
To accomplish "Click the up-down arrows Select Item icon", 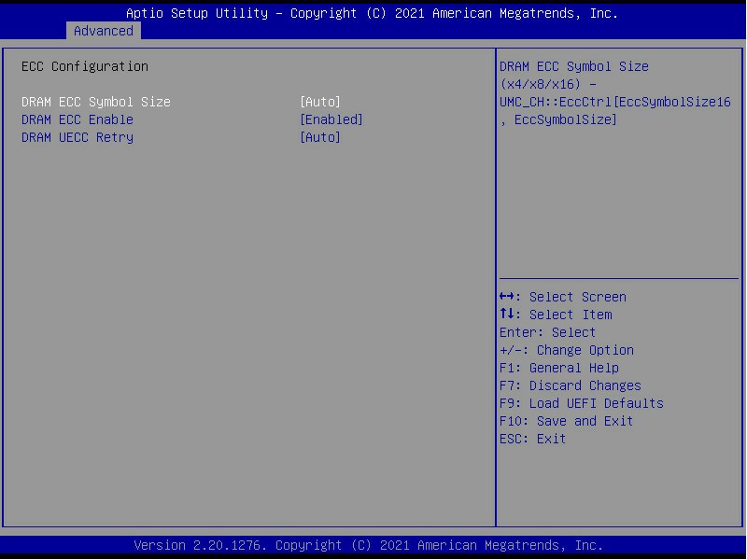I will pyautogui.click(x=507, y=315).
